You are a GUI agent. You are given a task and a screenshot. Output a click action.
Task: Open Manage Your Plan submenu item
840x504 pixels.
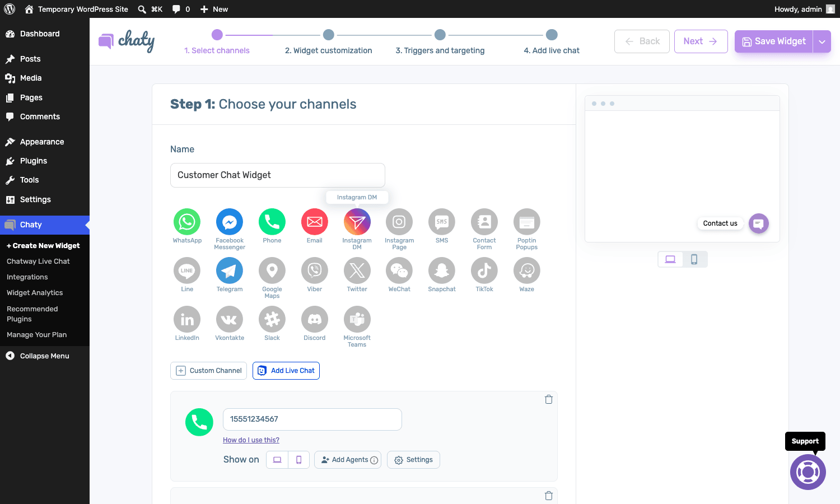[x=37, y=335]
